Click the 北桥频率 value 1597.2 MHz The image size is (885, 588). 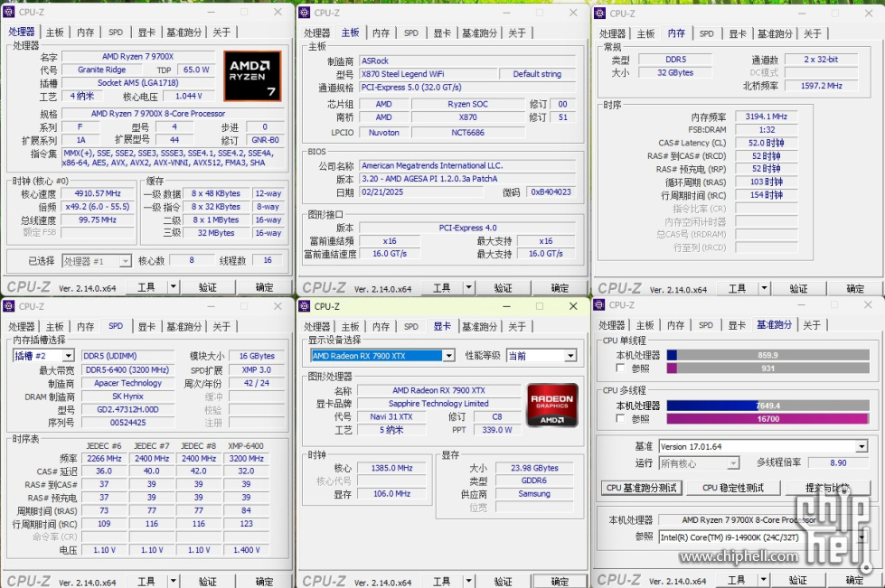click(821, 86)
